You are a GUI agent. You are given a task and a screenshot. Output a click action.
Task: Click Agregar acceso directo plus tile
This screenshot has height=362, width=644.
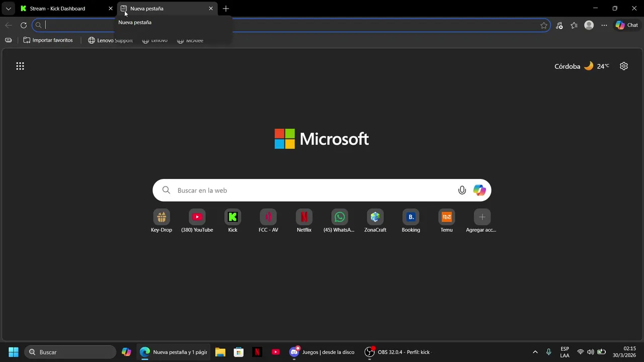pyautogui.click(x=482, y=221)
